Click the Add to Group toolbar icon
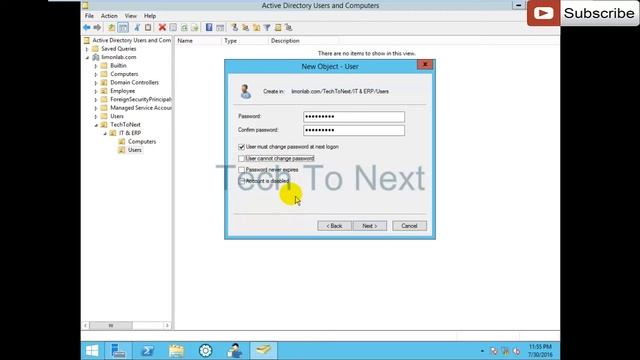The width and height of the screenshot is (640, 360). [289, 27]
